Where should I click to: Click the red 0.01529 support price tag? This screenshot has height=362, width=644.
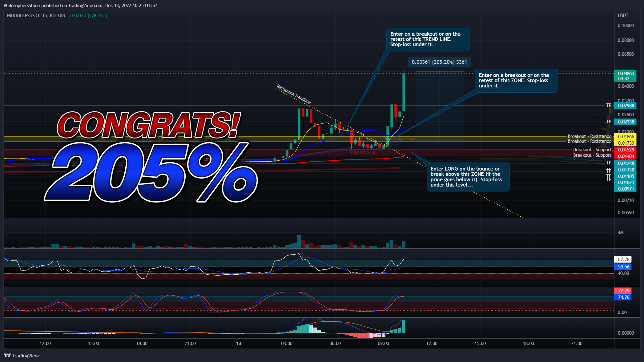pos(626,150)
